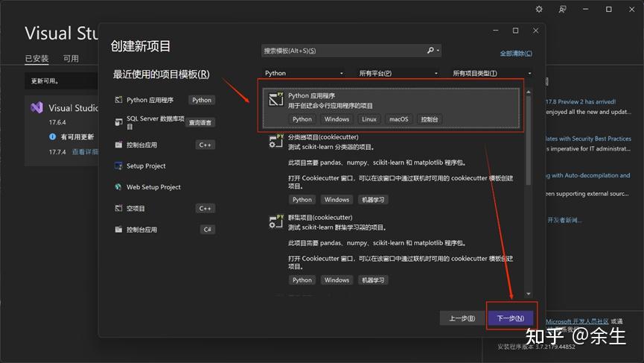
Task: Open settings gear in Visual Studio Installer window
Action: tap(539, 9)
